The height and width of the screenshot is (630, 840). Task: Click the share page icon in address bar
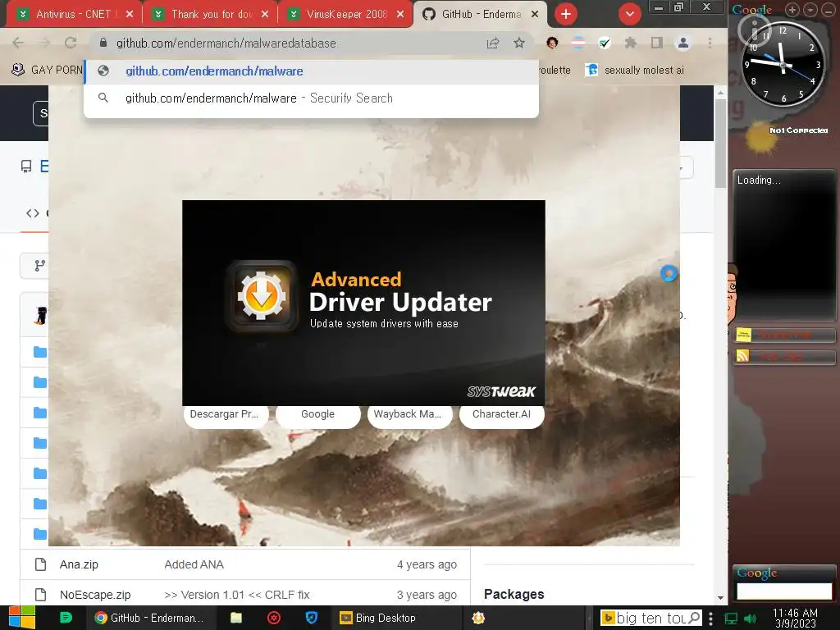click(x=493, y=43)
